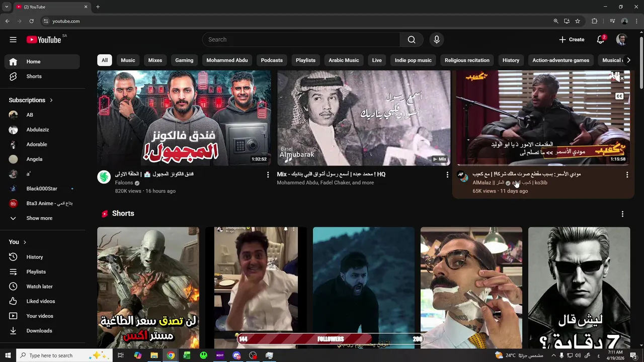
Task: Select the Live filter chip
Action: [377, 60]
